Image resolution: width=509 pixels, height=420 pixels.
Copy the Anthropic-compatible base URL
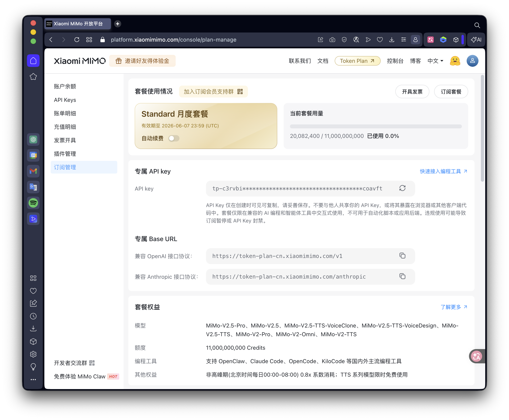[402, 276]
